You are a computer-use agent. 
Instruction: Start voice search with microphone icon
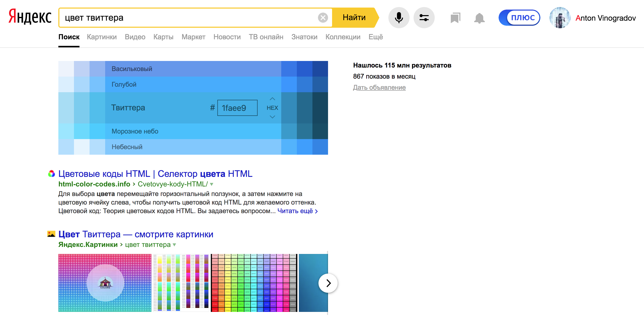(399, 18)
